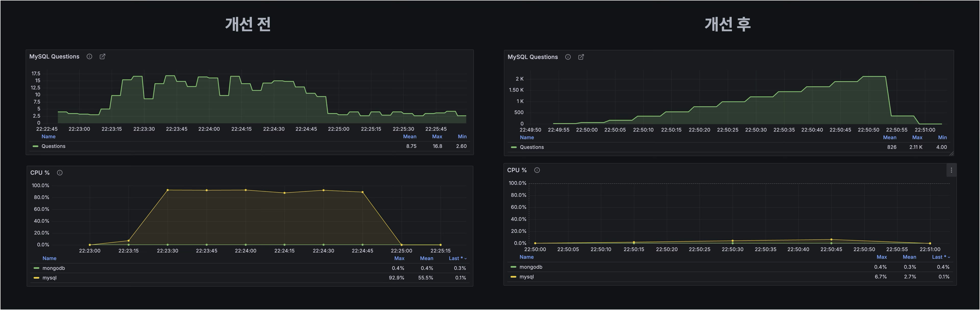Toggle mysql series in 개선 후 CPU legend
Viewport: 980px width, 310px height.
[526, 277]
